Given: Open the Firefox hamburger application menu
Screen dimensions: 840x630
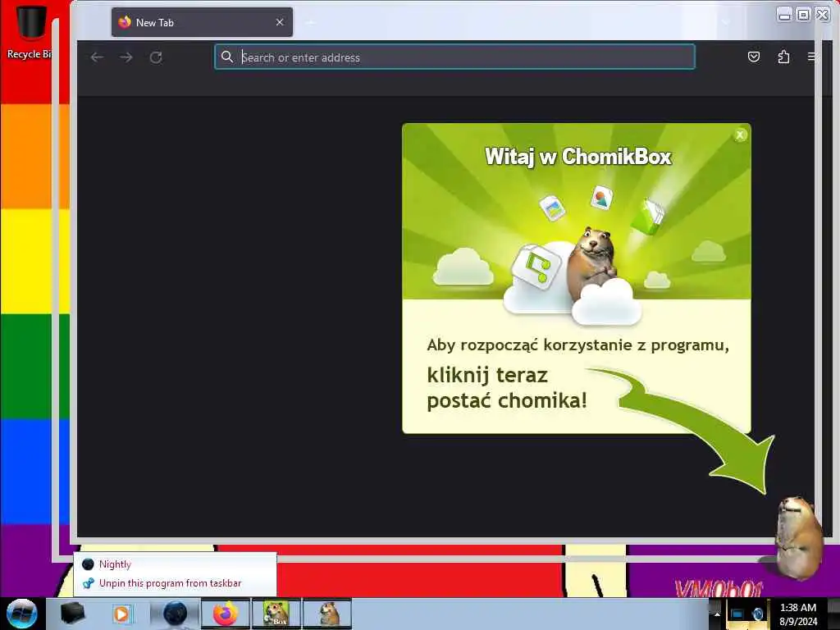Looking at the screenshot, I should (x=812, y=57).
